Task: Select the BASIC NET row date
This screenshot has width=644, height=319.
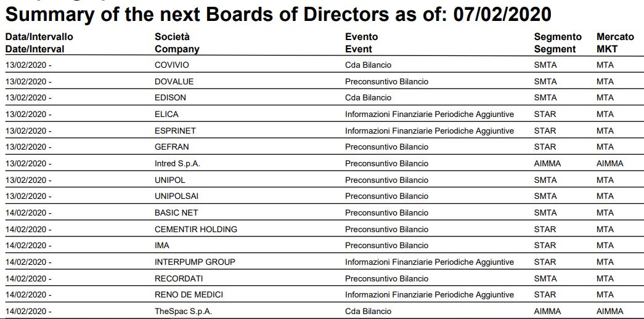Action: coord(28,212)
